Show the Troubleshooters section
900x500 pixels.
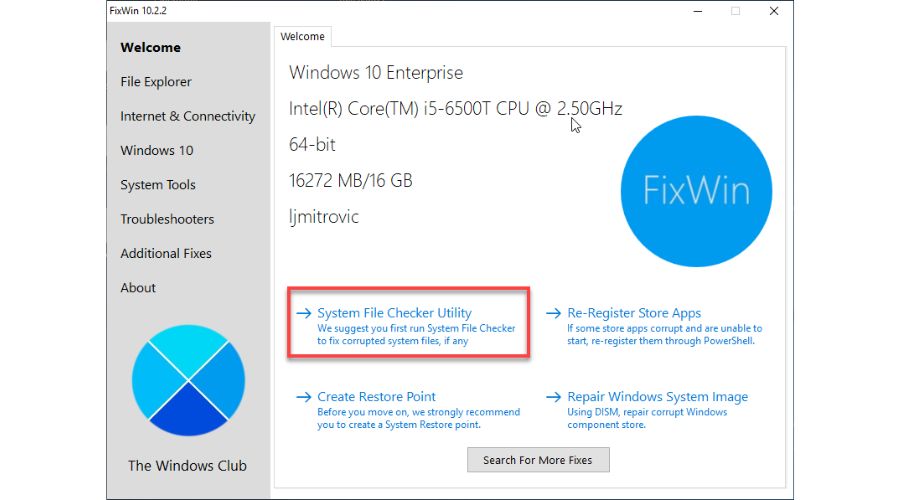[x=167, y=219]
